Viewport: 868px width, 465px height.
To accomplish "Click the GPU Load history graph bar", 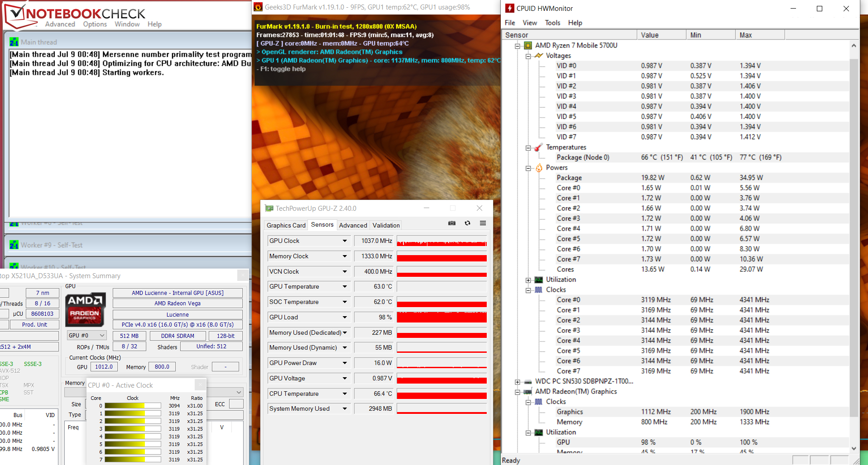I will (442, 317).
